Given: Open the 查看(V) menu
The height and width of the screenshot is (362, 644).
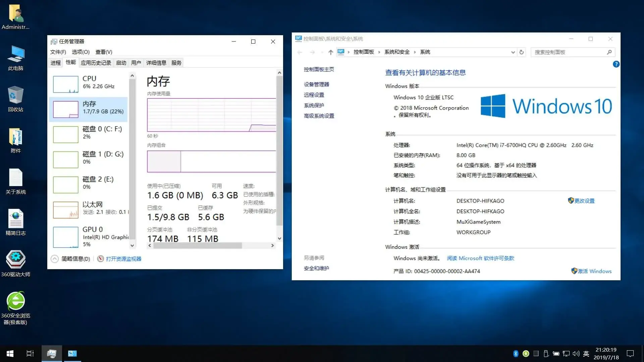Looking at the screenshot, I should click(104, 52).
